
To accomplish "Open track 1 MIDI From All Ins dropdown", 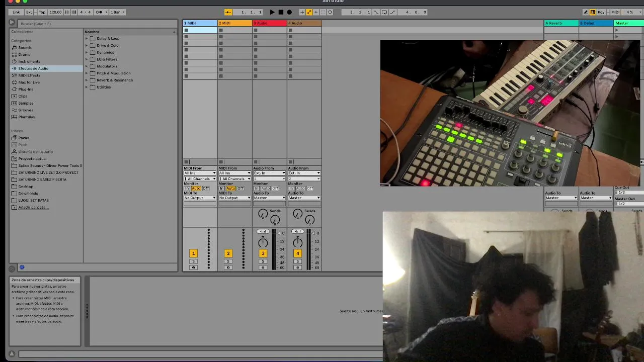I will (200, 173).
